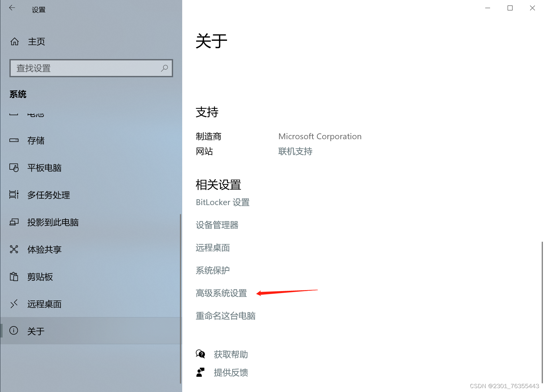Select the Storage drive icon

[14, 141]
